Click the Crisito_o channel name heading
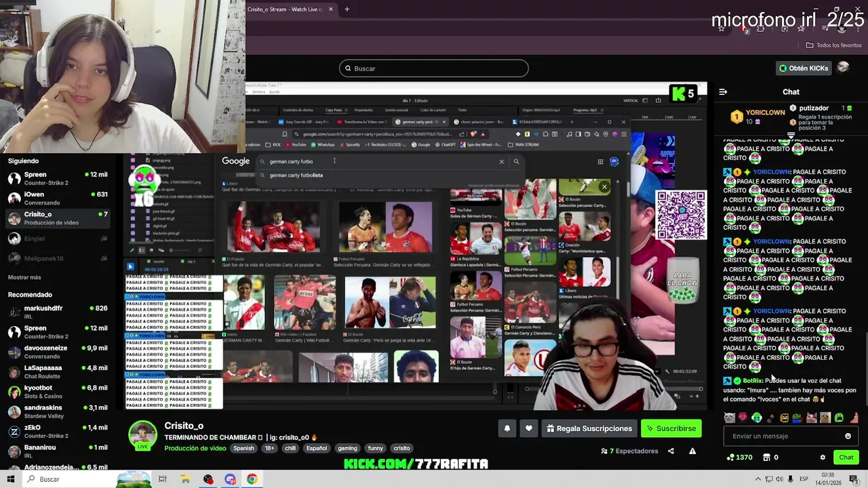This screenshot has width=868, height=488. [x=184, y=426]
